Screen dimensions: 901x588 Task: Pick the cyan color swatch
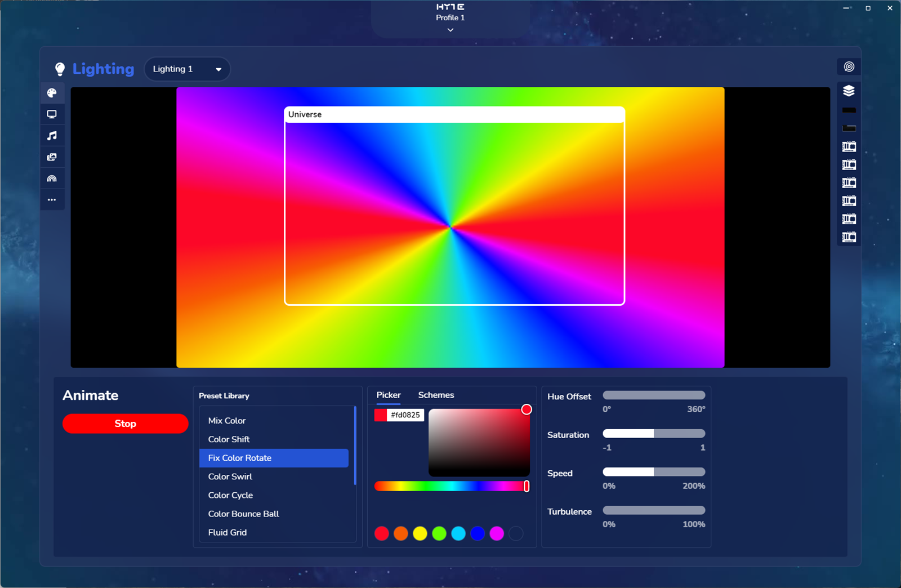(x=458, y=533)
